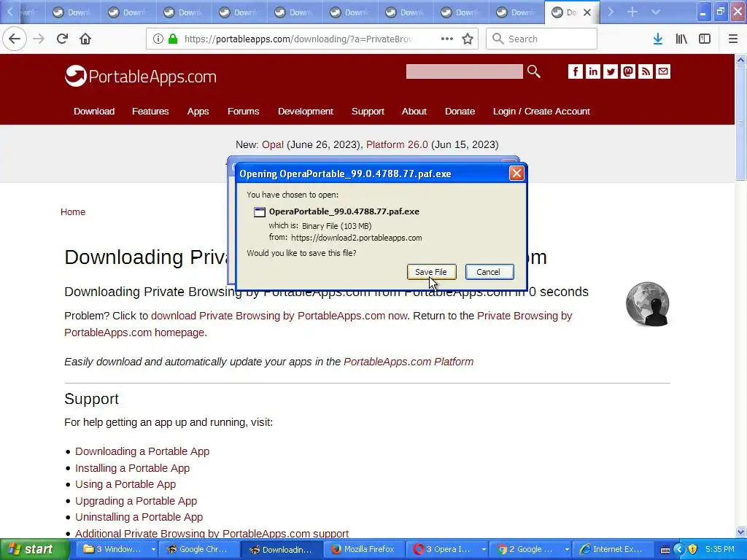
Task: Open the Download menu item
Action: click(94, 111)
